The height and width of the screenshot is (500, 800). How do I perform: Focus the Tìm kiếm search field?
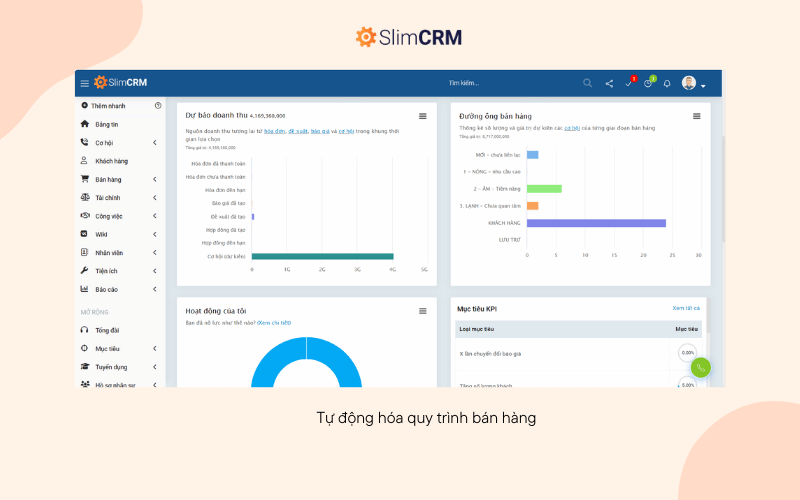(x=464, y=83)
